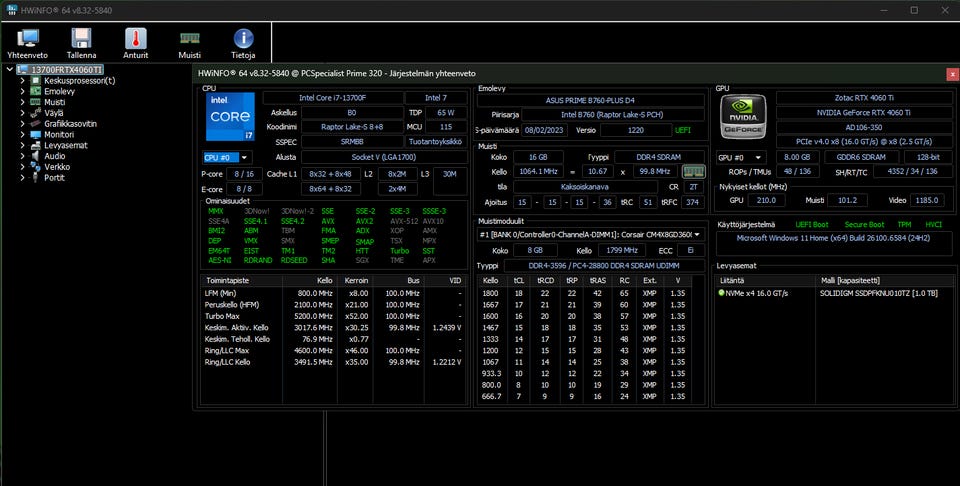The image size is (960, 486).
Task: Close the system summary window
Action: point(952,74)
